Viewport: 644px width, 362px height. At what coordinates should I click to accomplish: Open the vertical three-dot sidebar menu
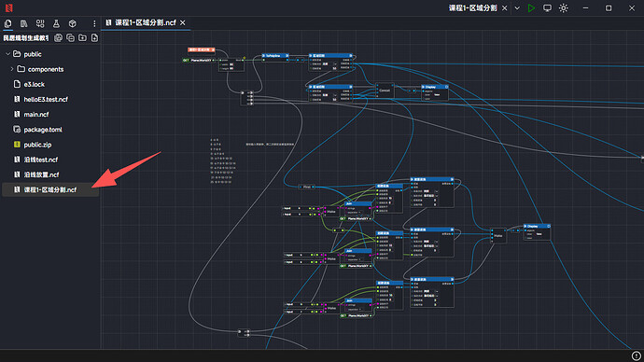tap(94, 23)
